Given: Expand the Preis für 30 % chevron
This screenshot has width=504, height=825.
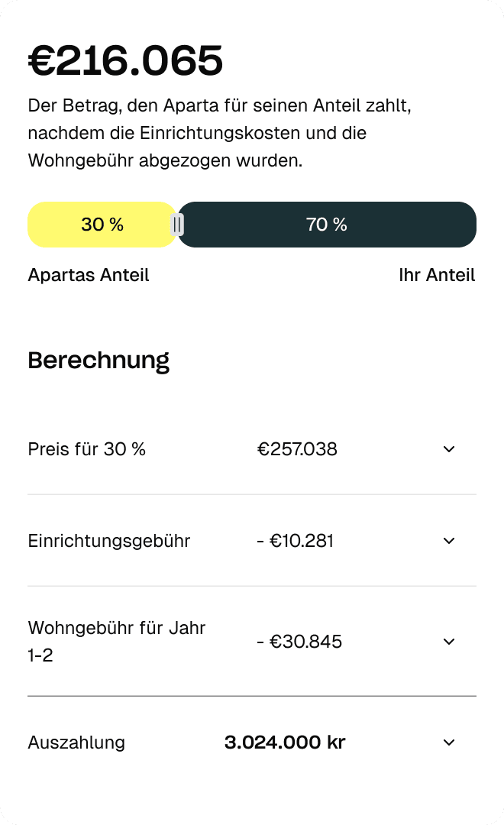Looking at the screenshot, I should tap(449, 449).
